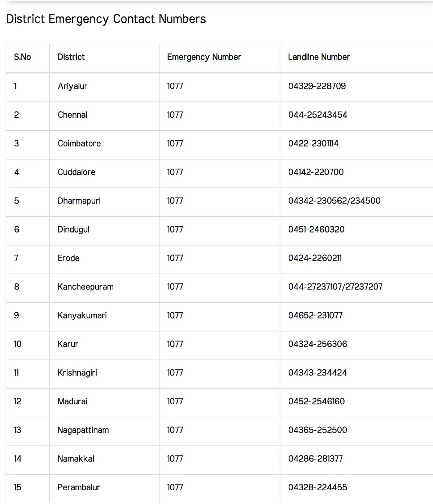Click the Emergency Number column header
The width and height of the screenshot is (433, 504).
pyautogui.click(x=204, y=57)
